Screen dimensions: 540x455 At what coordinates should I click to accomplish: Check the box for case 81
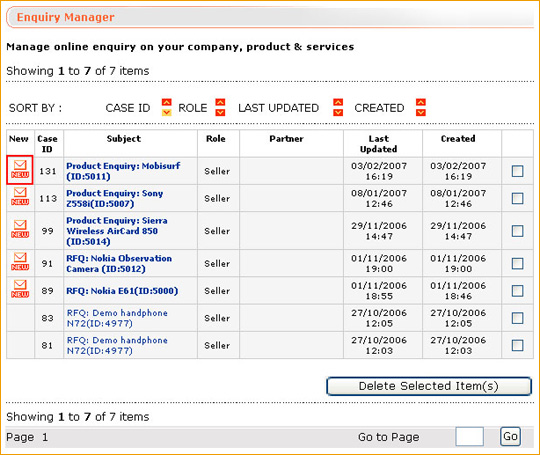pyautogui.click(x=518, y=345)
